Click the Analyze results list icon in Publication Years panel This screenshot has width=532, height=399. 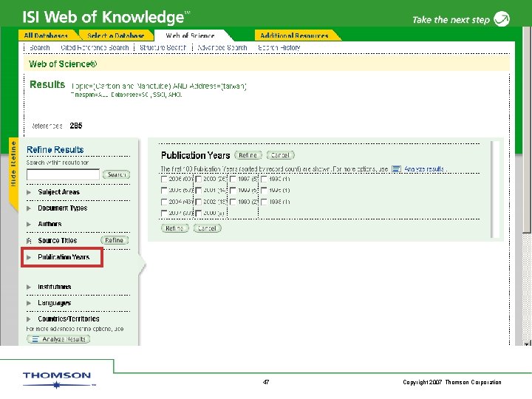point(396,169)
